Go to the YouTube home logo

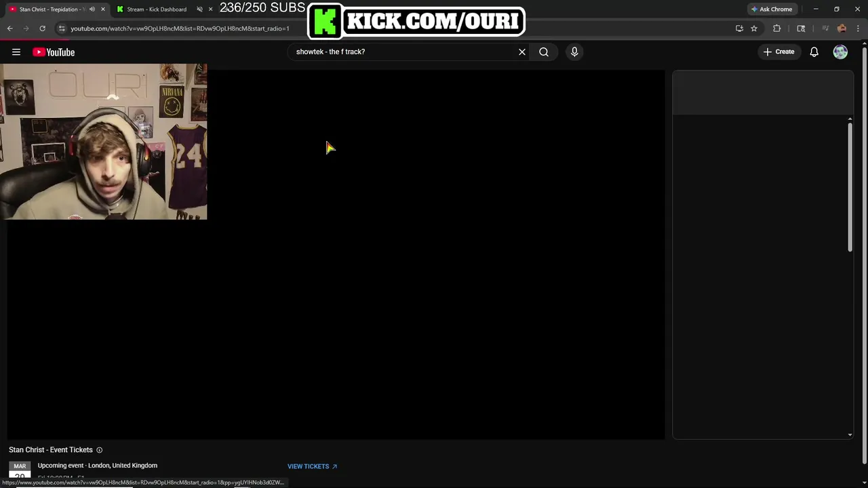(54, 52)
